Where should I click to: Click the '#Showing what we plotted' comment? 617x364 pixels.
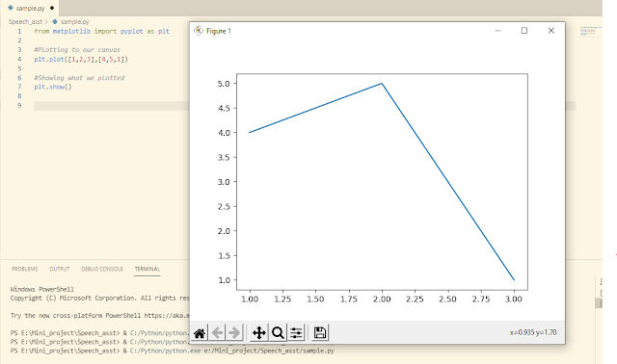pyautogui.click(x=79, y=78)
